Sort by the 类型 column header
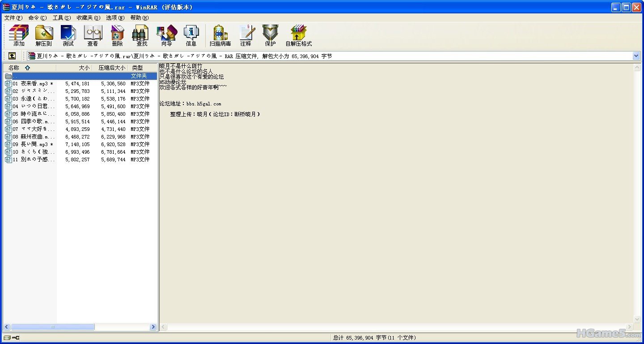This screenshot has height=344, width=644. click(x=142, y=68)
